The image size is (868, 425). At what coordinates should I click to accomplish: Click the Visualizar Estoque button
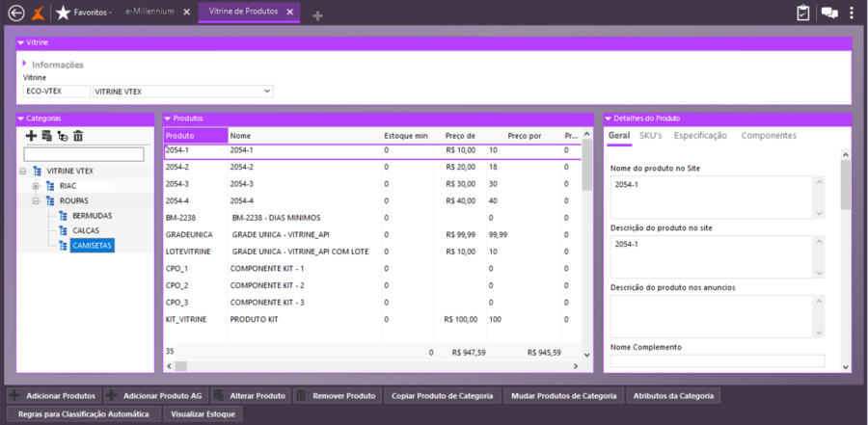coord(202,414)
